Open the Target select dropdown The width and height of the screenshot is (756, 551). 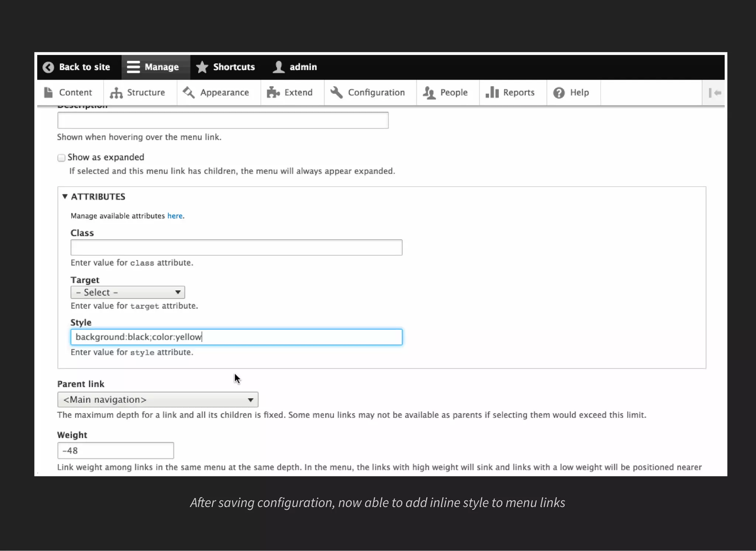pos(128,292)
